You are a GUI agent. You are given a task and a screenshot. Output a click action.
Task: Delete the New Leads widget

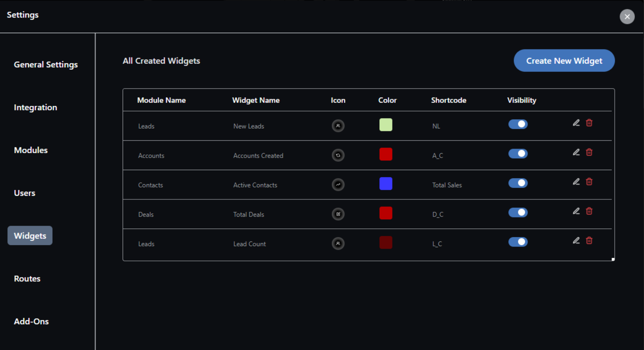(x=589, y=123)
